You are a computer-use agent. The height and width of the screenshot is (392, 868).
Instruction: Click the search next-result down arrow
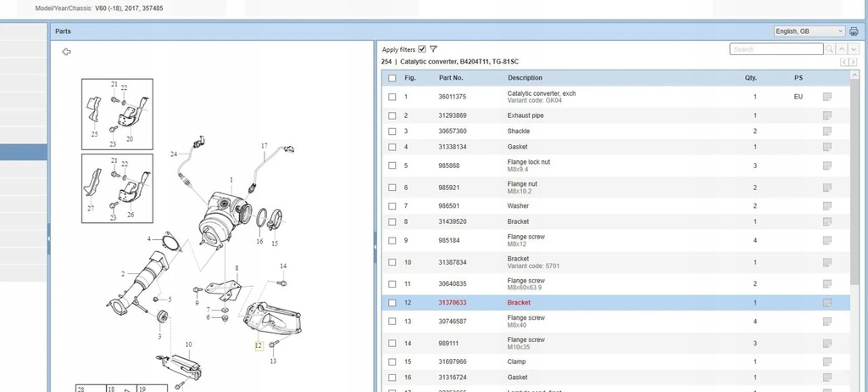click(x=854, y=49)
